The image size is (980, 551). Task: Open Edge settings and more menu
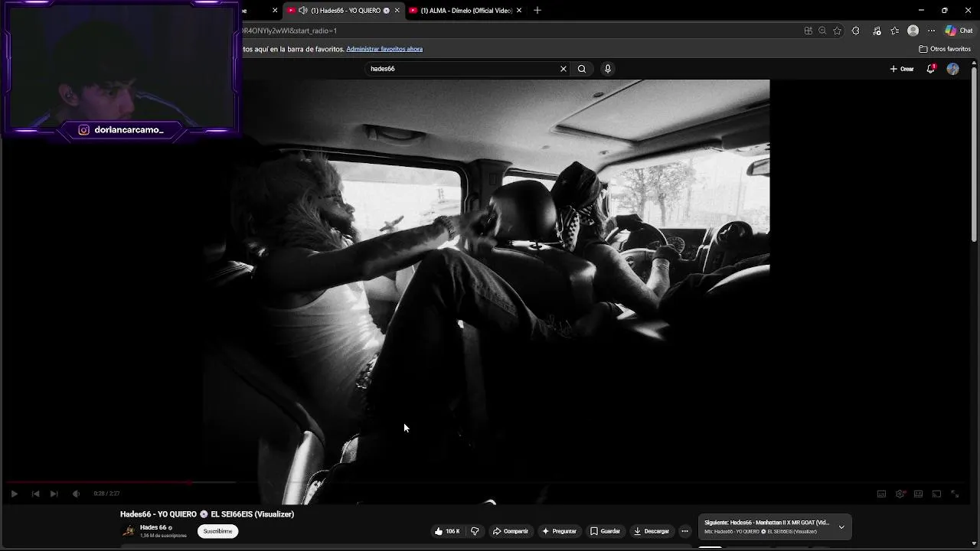[931, 31]
